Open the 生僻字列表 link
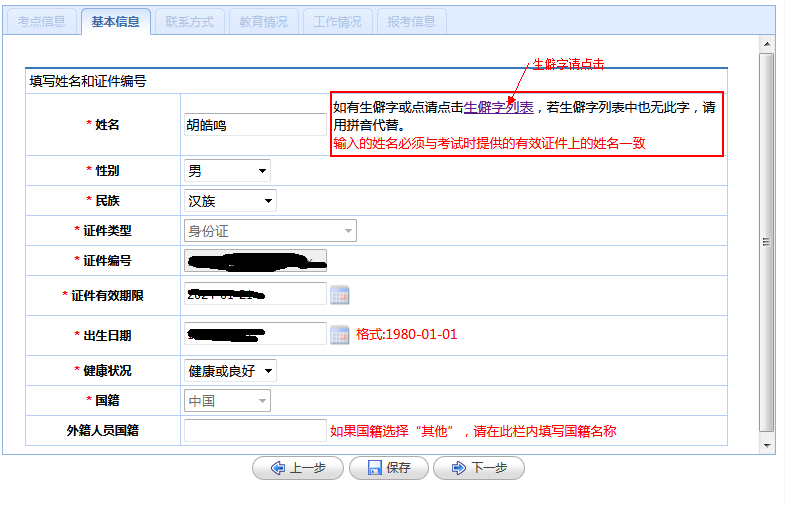Screen dimensions: 795x507 coord(498,107)
